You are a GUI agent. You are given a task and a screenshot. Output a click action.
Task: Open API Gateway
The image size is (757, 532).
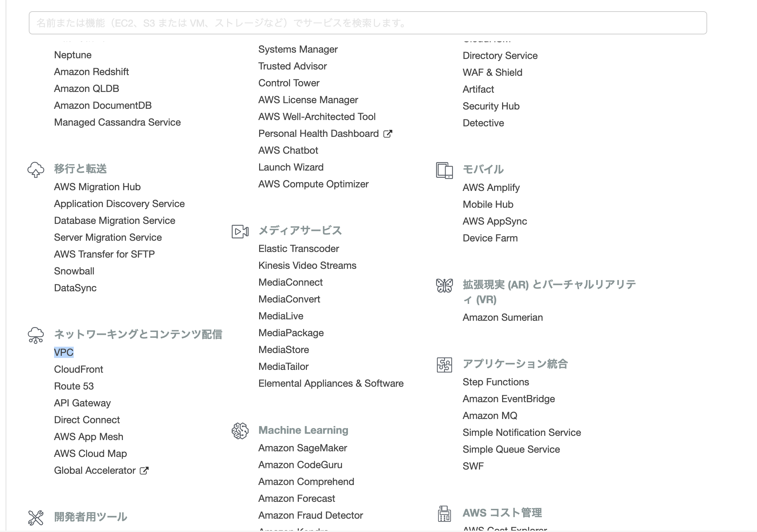pyautogui.click(x=83, y=403)
